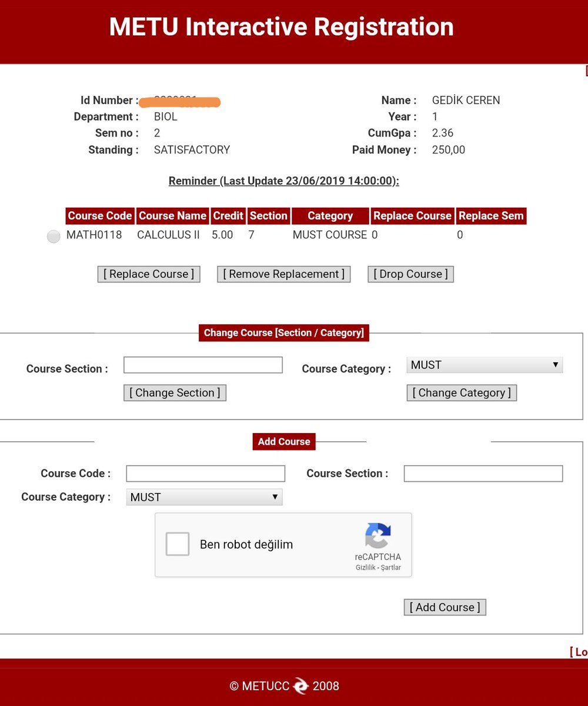Click the name GEDİK CEREN
588x706 pixels.
click(466, 100)
